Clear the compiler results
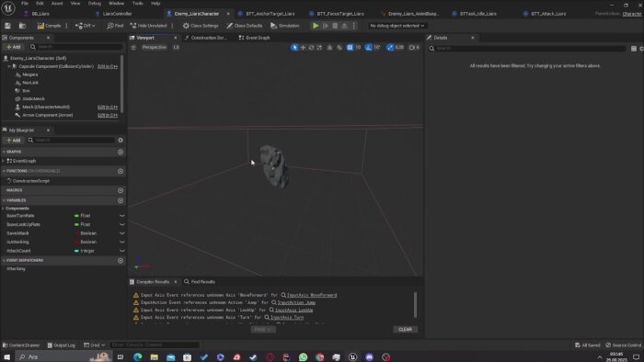The height and width of the screenshot is (362, 644). (x=405, y=329)
